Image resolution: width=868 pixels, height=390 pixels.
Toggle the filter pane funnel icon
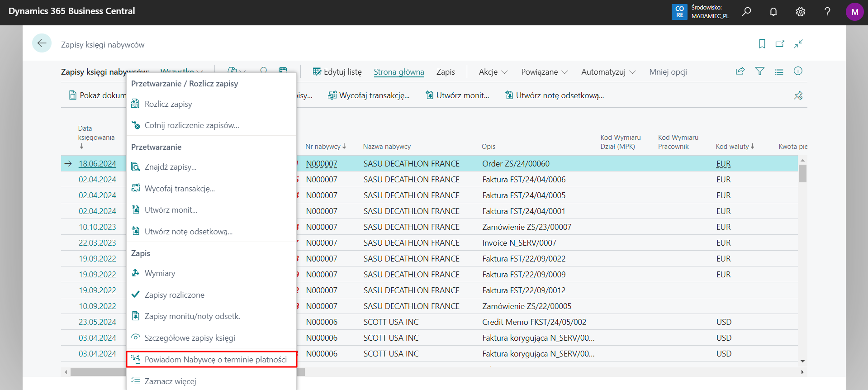tap(760, 71)
